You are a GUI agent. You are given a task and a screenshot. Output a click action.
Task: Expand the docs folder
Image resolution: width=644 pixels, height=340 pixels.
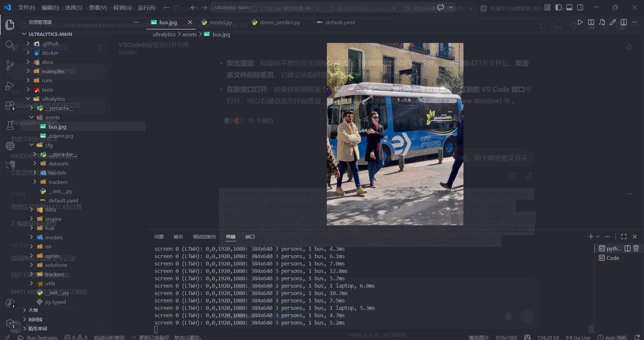pos(47,62)
